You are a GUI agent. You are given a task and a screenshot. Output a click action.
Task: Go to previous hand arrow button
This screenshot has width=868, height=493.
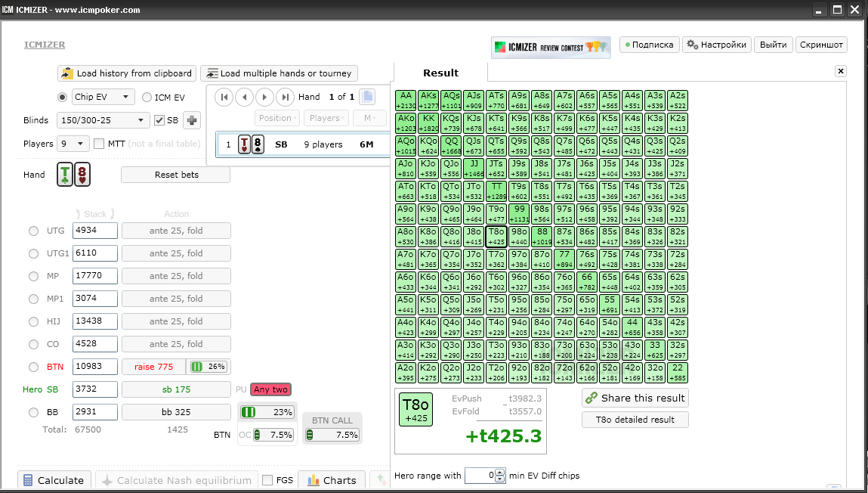pos(244,97)
